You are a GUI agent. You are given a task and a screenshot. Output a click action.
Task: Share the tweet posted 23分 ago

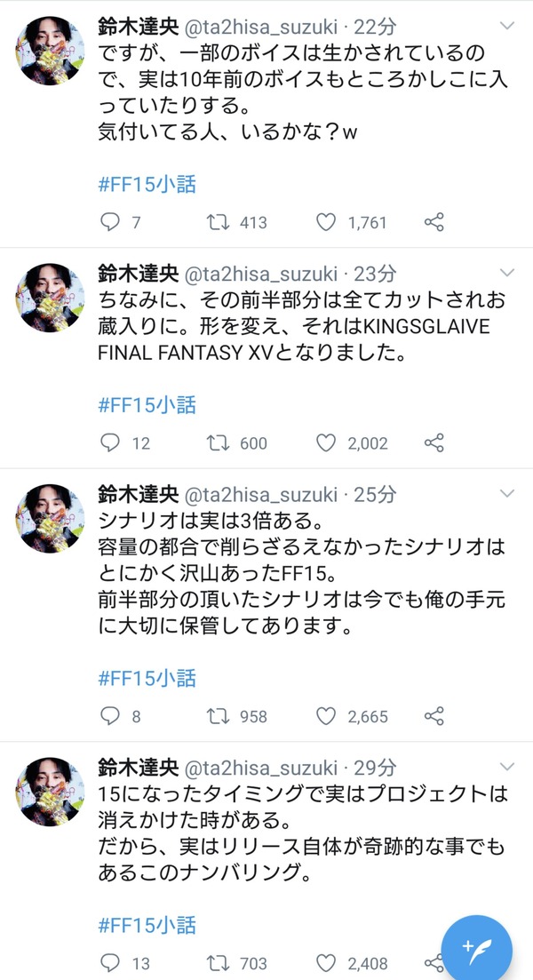(434, 442)
